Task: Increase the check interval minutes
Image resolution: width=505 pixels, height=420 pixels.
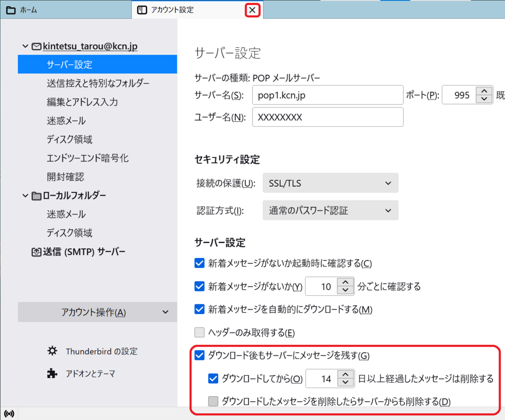Action: tap(345, 282)
